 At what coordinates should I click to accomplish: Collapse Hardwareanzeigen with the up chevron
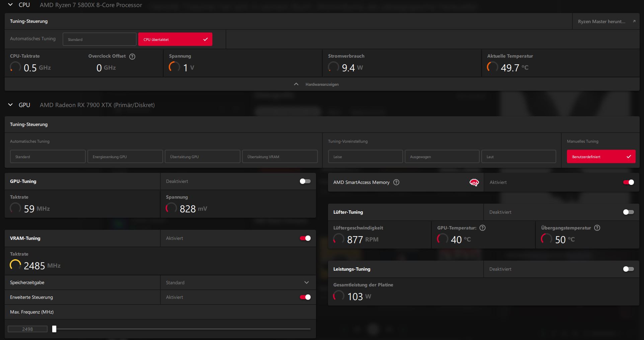(296, 84)
